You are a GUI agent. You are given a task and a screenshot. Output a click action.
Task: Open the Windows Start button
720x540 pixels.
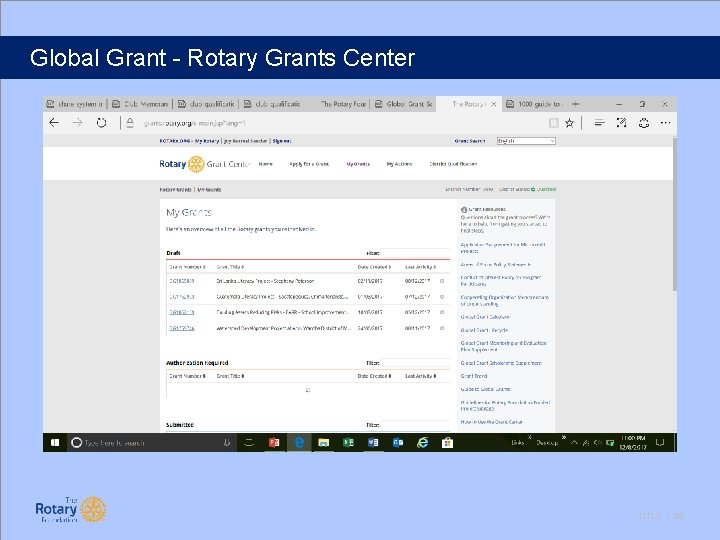tap(55, 443)
